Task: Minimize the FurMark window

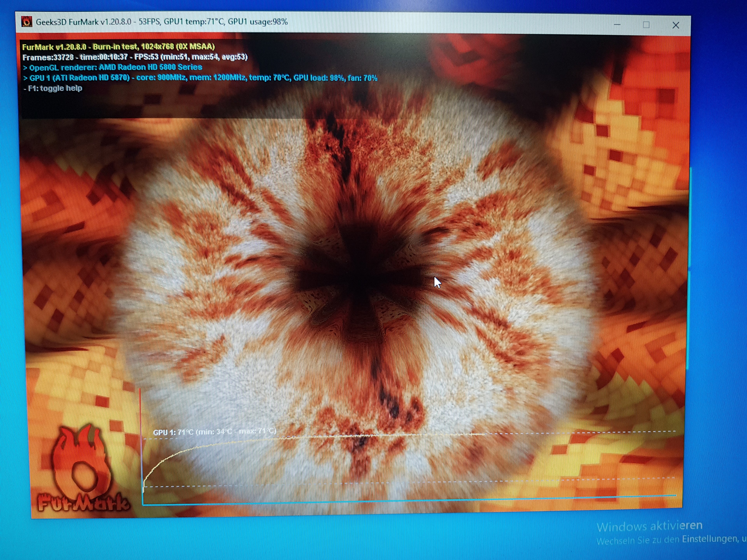Action: pyautogui.click(x=617, y=25)
